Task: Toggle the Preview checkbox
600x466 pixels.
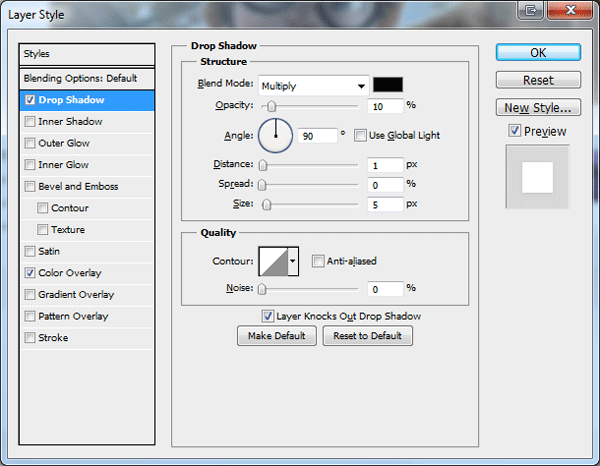Action: tap(514, 131)
